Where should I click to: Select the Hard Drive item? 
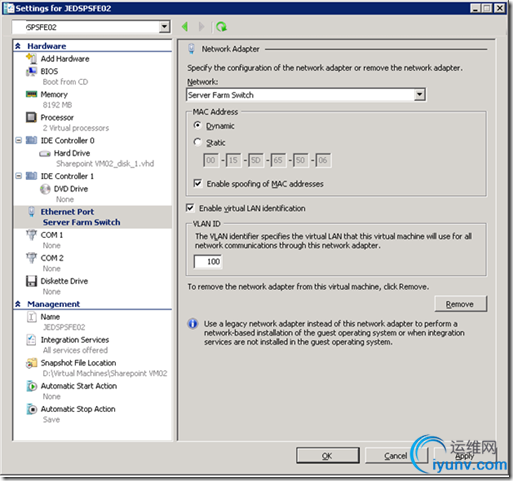point(72,153)
